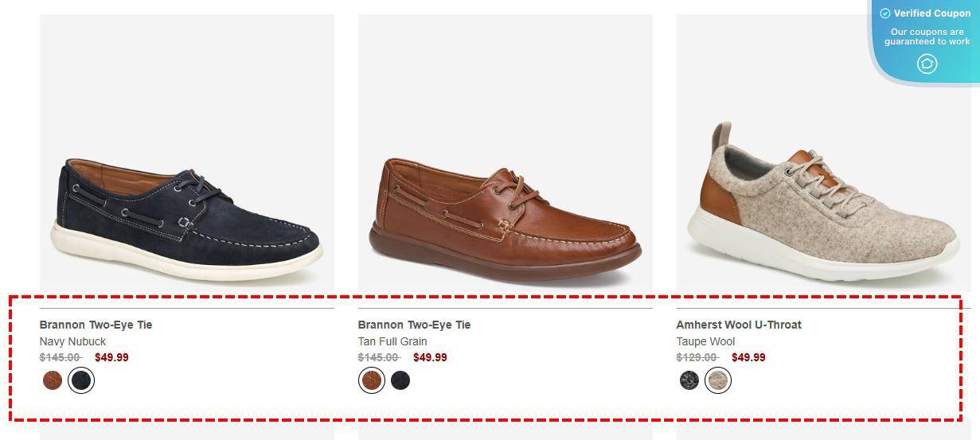Image resolution: width=980 pixels, height=440 pixels.
Task: Pick the dark charcoal swatch for Amherst Wool
Action: [x=689, y=380]
